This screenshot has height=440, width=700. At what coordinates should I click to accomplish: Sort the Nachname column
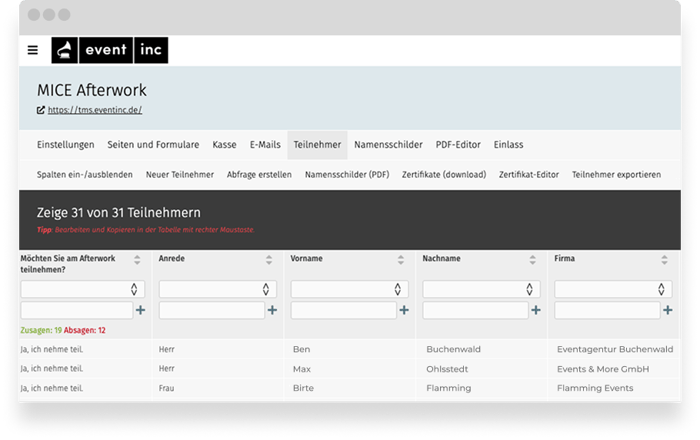531,260
